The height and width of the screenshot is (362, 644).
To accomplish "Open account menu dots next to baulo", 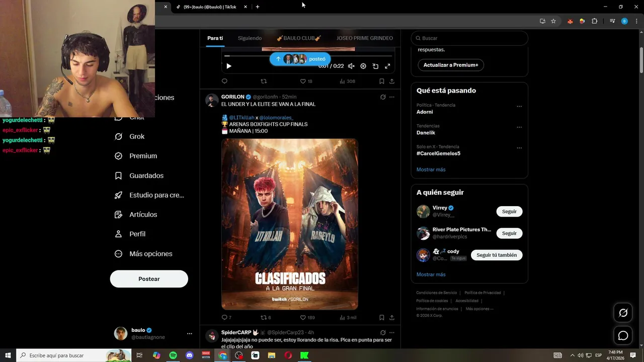I will pyautogui.click(x=190, y=334).
